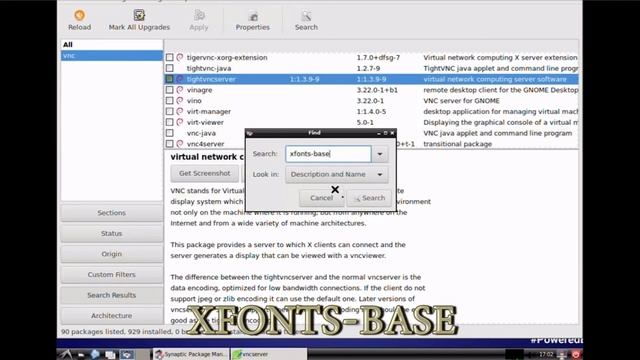Mark the virt-manager package checkbox
Image resolution: width=640 pixels, height=360 pixels.
click(169, 111)
